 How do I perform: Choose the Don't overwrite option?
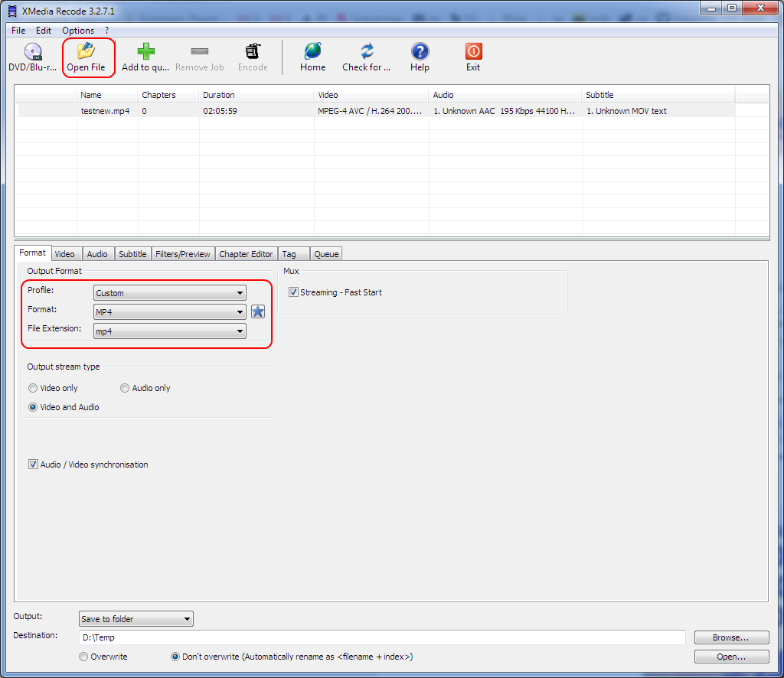pyautogui.click(x=175, y=657)
